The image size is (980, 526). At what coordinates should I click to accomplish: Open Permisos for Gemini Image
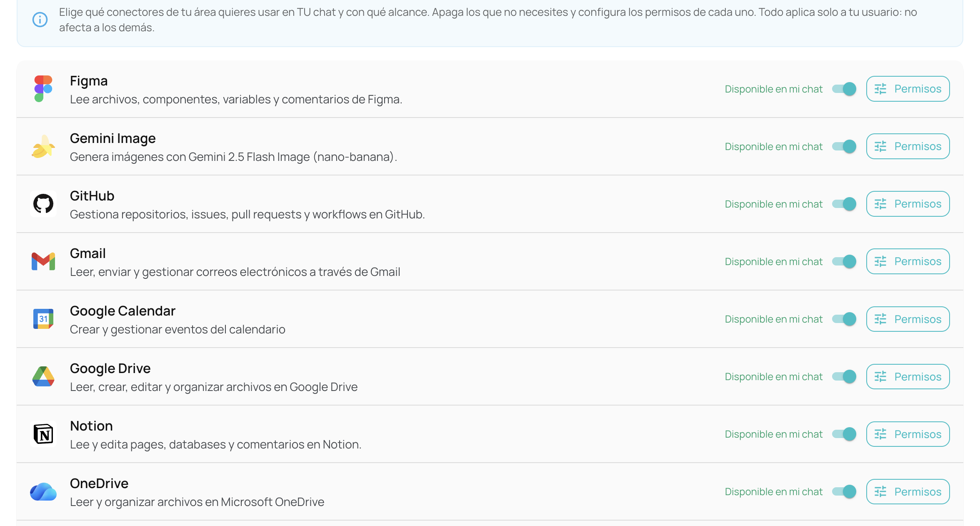(908, 146)
